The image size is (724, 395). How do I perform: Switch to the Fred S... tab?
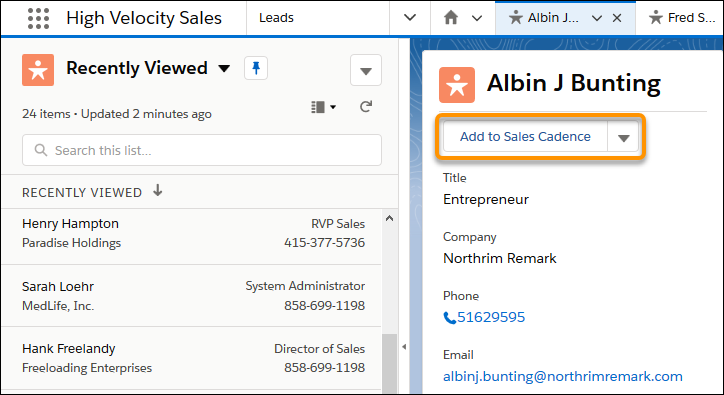tap(682, 18)
